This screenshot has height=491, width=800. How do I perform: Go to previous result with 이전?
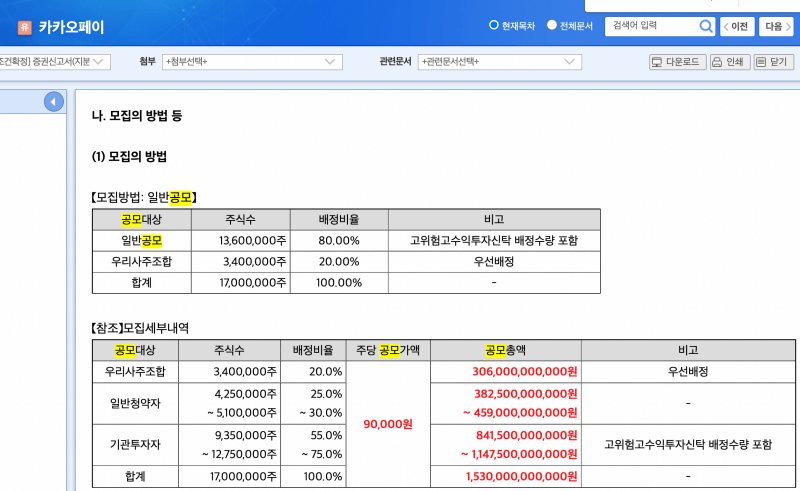[737, 27]
